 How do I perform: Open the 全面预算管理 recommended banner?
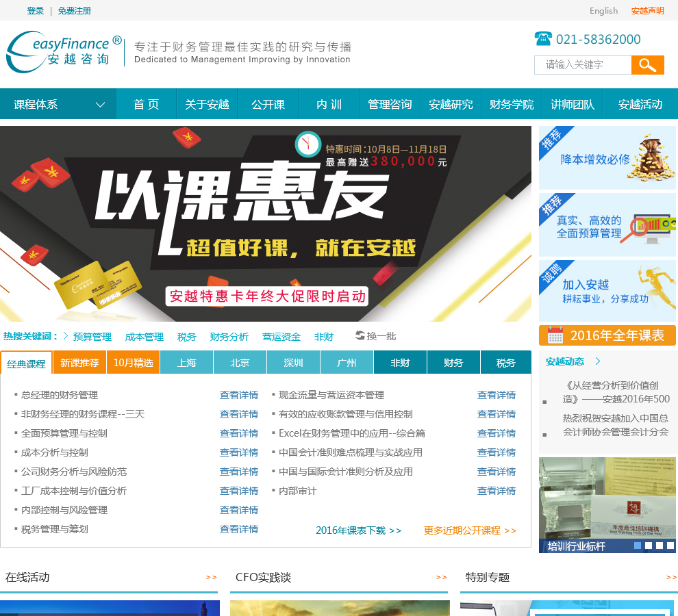pyautogui.click(x=607, y=224)
